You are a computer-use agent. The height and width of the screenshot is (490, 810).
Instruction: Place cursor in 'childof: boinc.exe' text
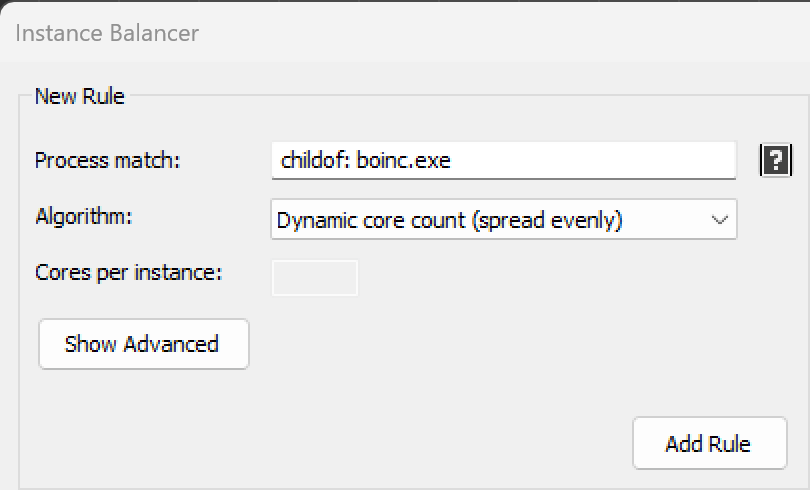click(x=366, y=161)
